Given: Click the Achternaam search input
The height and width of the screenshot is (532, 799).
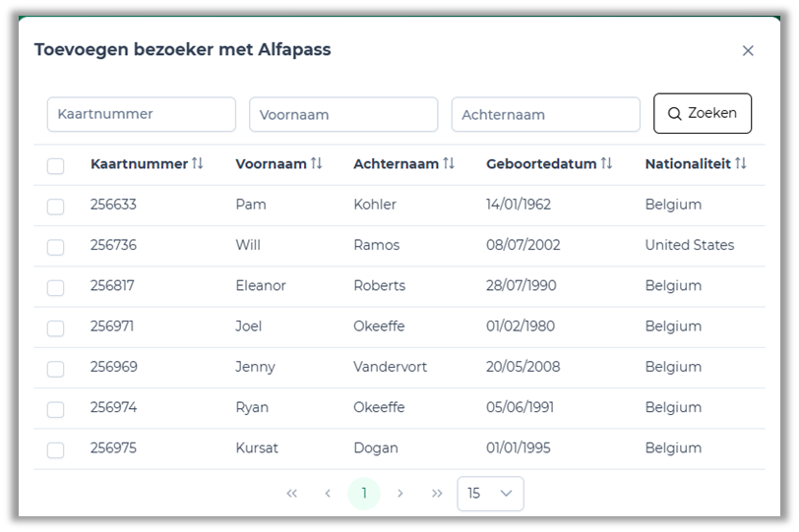Looking at the screenshot, I should (x=545, y=114).
